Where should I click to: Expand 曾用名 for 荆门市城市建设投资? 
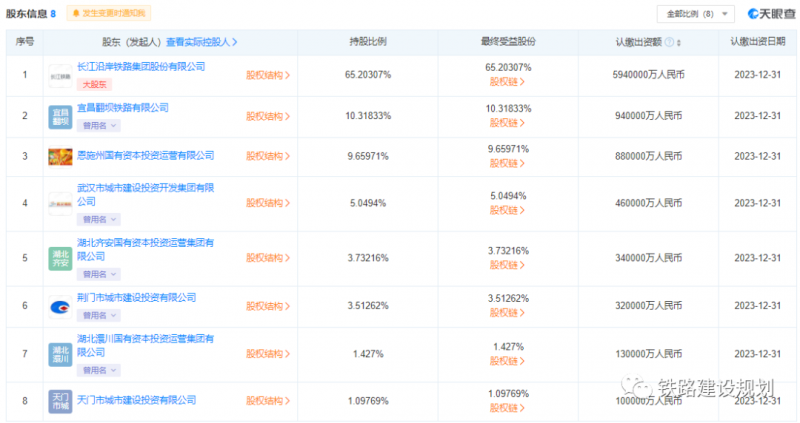click(99, 315)
